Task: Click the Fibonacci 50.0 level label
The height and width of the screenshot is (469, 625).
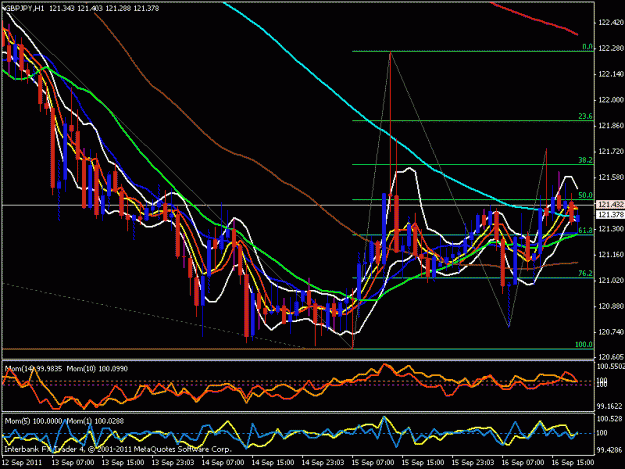Action: click(586, 195)
